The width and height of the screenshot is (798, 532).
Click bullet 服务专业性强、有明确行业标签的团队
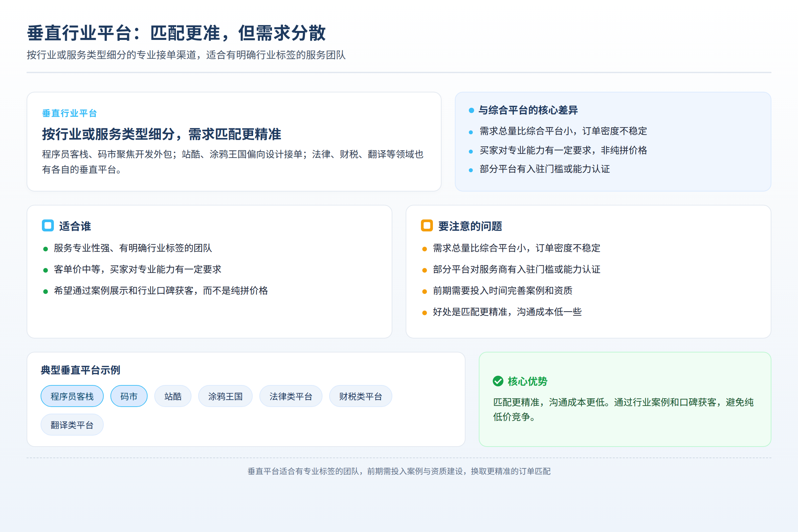133,248
